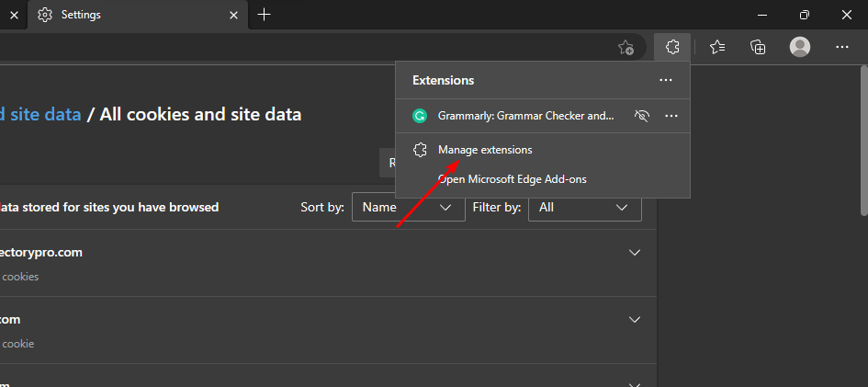
Task: Open the Filter by All dropdown
Action: pyautogui.click(x=584, y=208)
